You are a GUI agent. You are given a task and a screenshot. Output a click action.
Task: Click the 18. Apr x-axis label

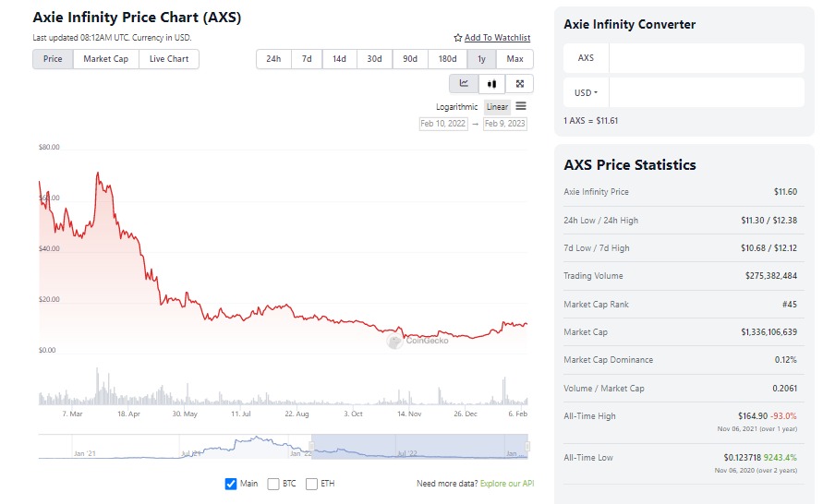point(128,414)
